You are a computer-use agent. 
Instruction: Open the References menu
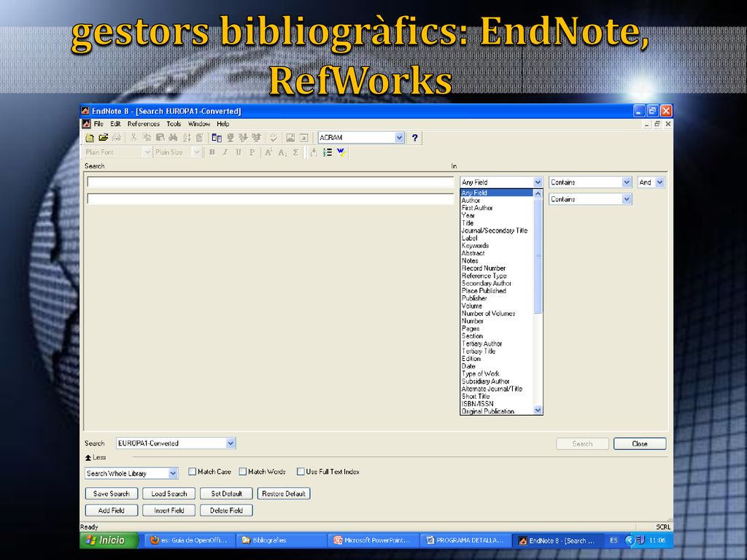coord(144,124)
